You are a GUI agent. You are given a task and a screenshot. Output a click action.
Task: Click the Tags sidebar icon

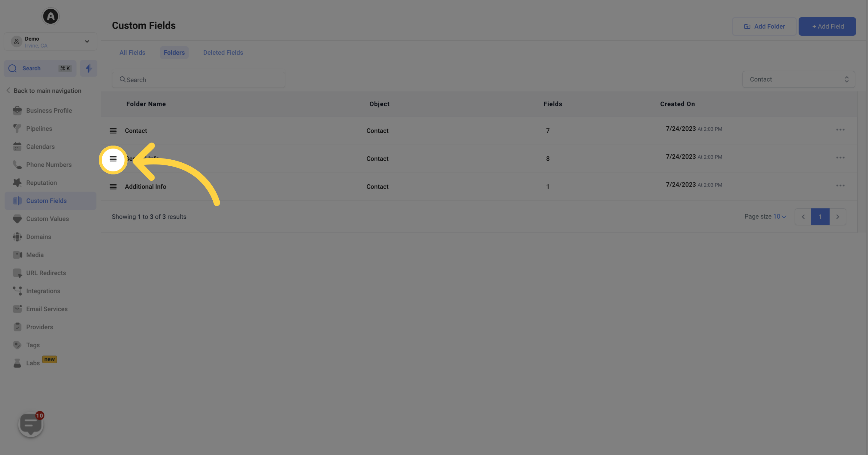[17, 345]
